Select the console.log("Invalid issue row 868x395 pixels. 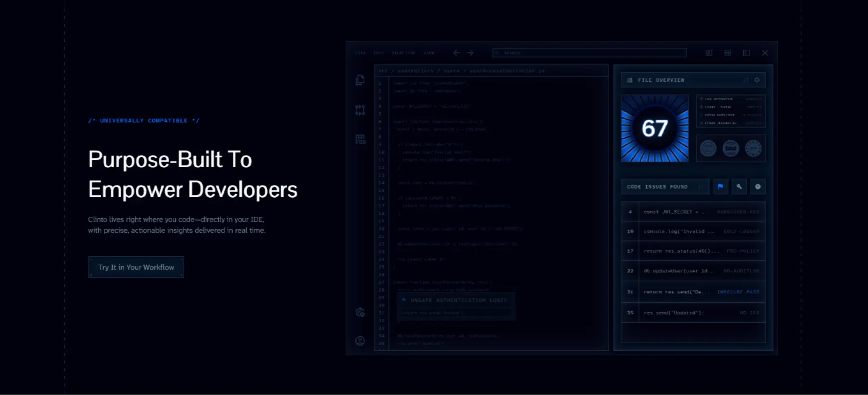(x=693, y=231)
